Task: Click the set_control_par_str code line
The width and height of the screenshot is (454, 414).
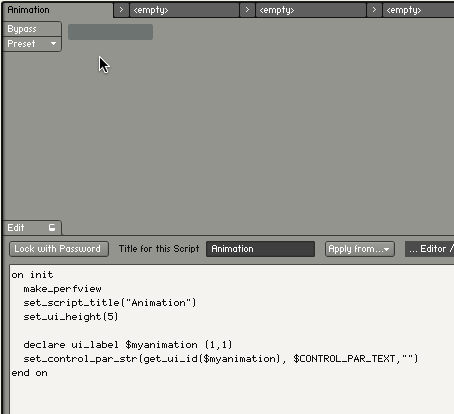Action: click(x=221, y=359)
